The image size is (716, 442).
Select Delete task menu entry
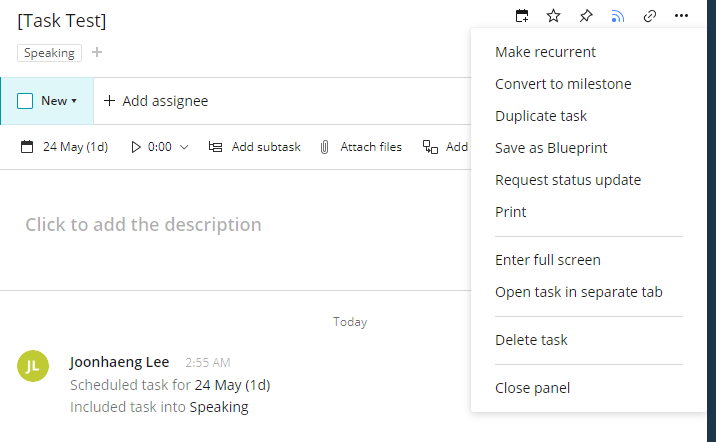click(531, 340)
